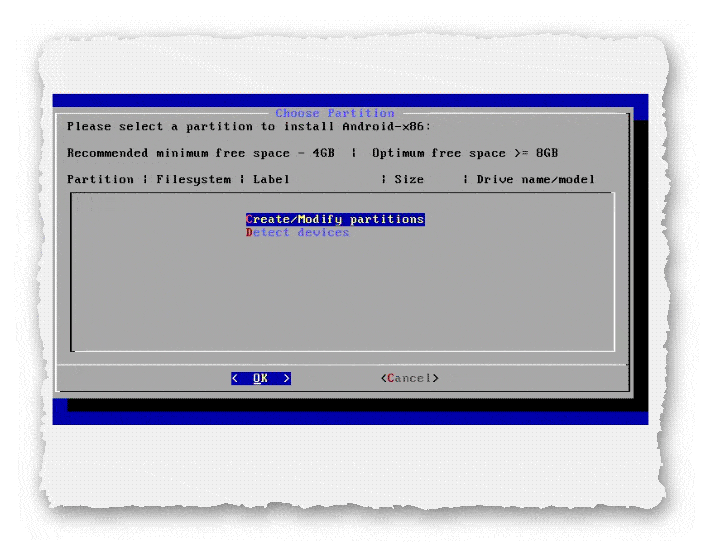Click the Drive name/model column header
704x544 pixels.
pos(536,180)
